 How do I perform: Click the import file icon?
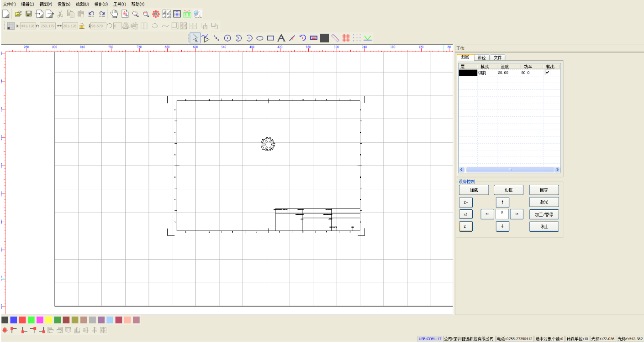40,14
